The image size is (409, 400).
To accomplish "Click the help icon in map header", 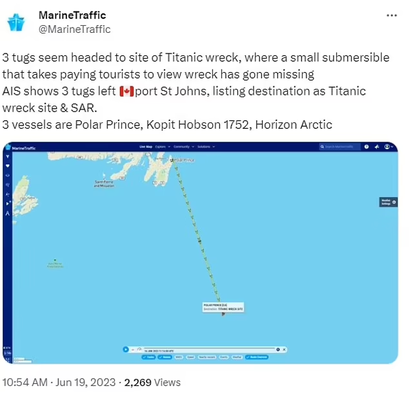I will [x=366, y=147].
